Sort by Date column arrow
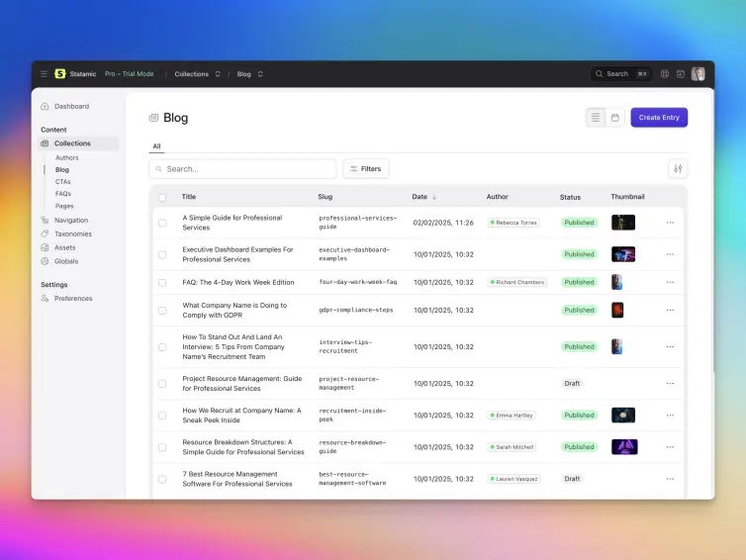Image resolution: width=746 pixels, height=560 pixels. coord(434,197)
